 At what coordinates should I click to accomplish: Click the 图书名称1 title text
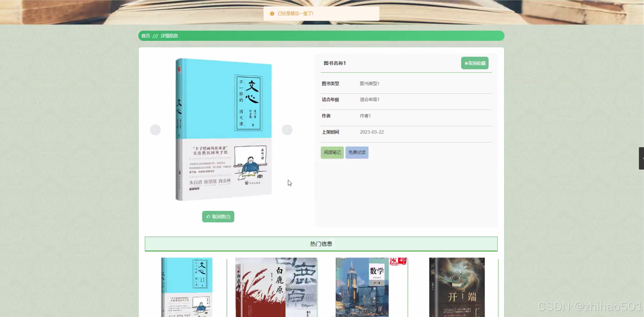[x=335, y=63]
